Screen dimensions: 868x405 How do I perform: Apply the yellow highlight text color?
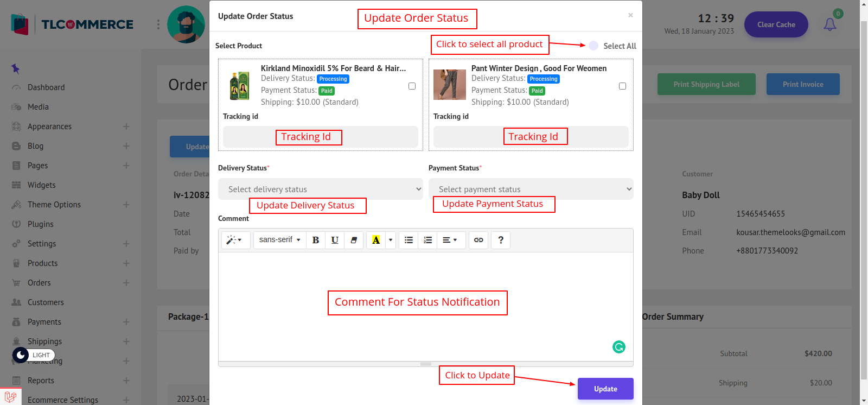coord(375,240)
